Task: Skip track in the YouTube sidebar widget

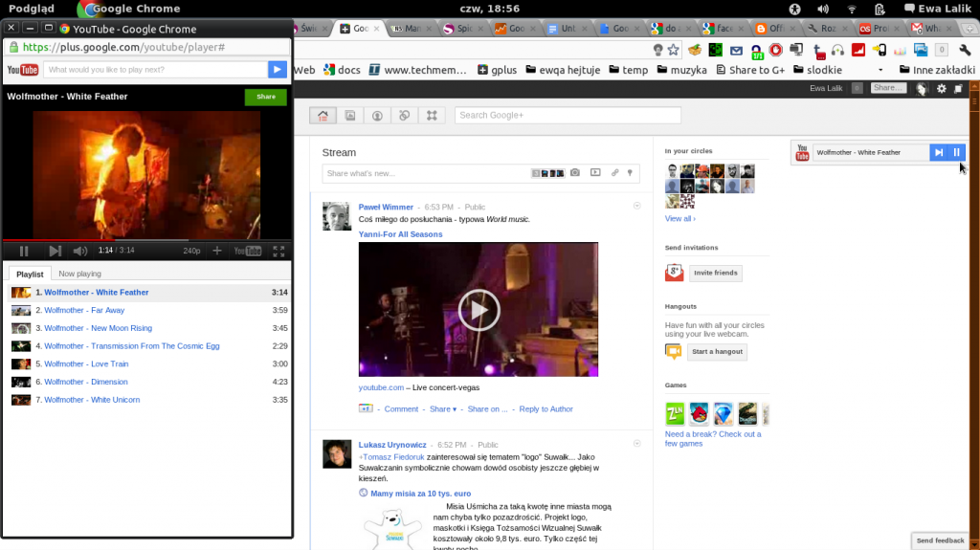Action: click(938, 152)
